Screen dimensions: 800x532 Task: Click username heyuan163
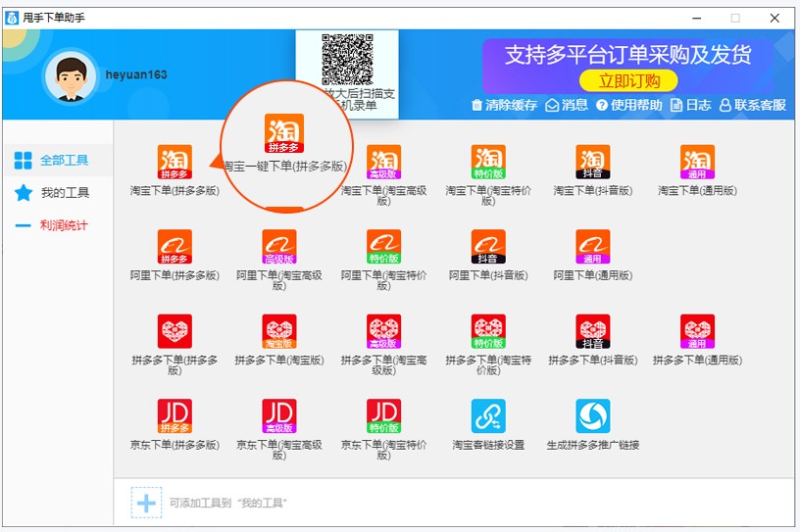click(136, 74)
